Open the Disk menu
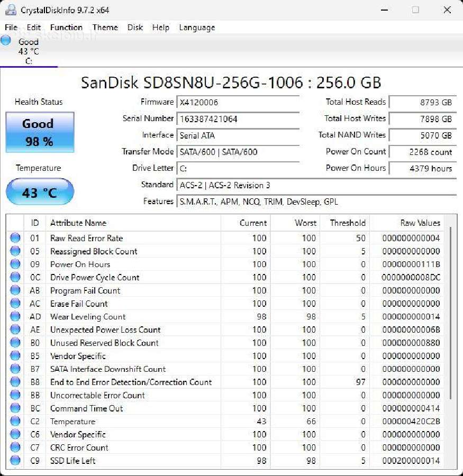This screenshot has height=476, width=463. tap(135, 28)
